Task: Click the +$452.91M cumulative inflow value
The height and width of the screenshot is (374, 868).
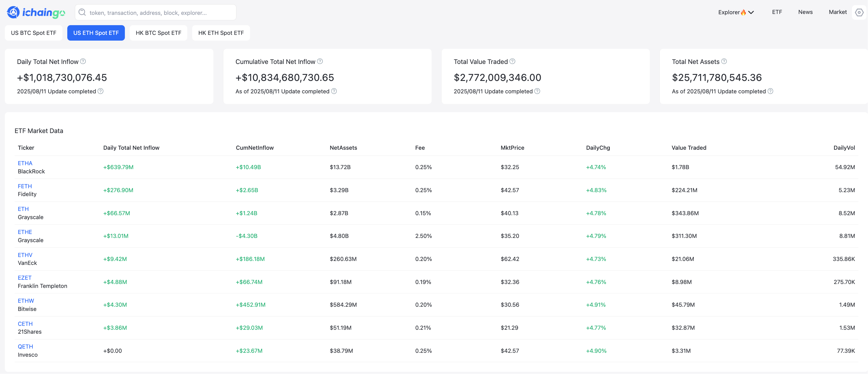Action: tap(251, 305)
